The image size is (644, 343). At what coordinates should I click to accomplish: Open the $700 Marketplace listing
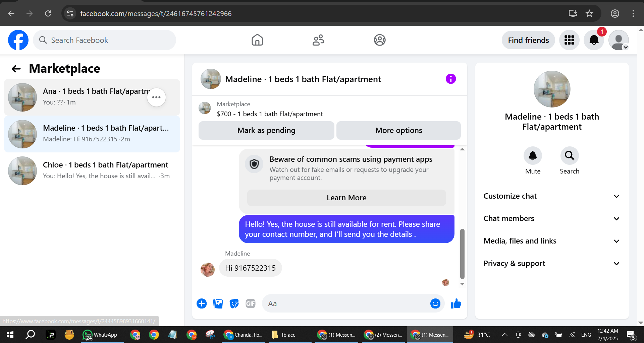pyautogui.click(x=270, y=114)
